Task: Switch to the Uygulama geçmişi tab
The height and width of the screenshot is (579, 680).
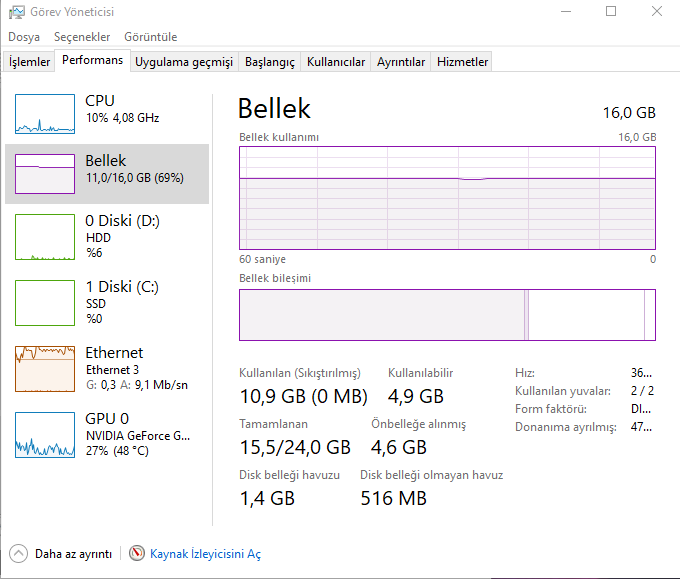Action: coord(184,62)
